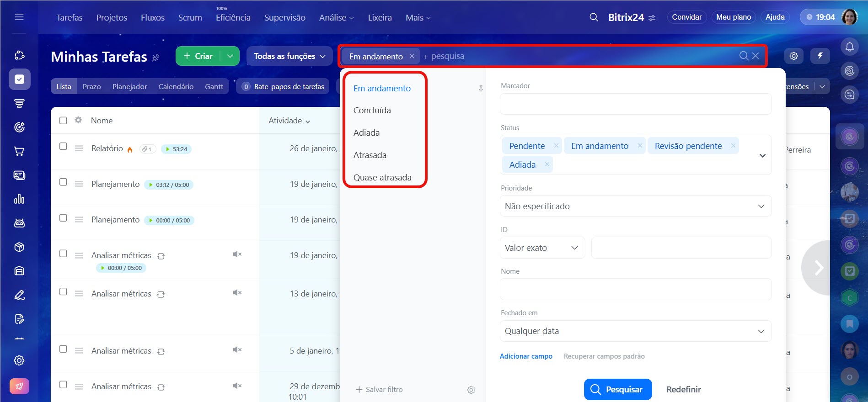This screenshot has height=402, width=868.
Task: Click the search magnifier in top bar
Action: pos(594,17)
